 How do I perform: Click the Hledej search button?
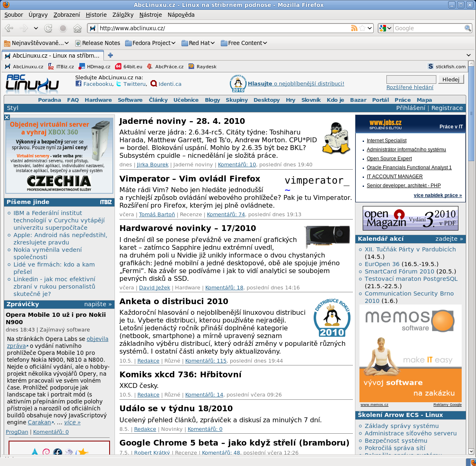coord(451,79)
